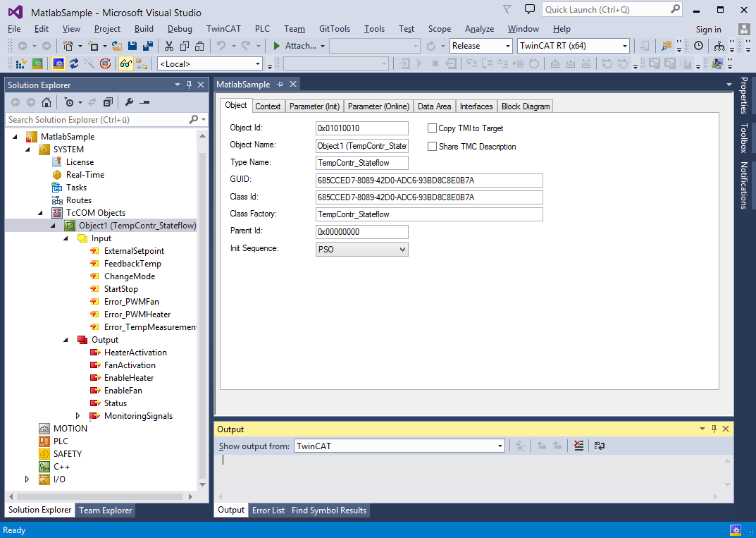Click the Home icon in Solution Explorer

pos(47,102)
